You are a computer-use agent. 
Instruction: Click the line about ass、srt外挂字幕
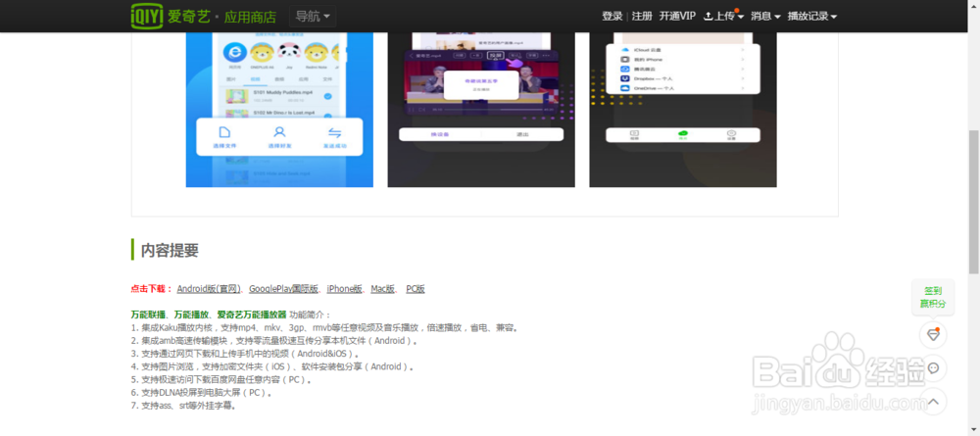coord(184,406)
